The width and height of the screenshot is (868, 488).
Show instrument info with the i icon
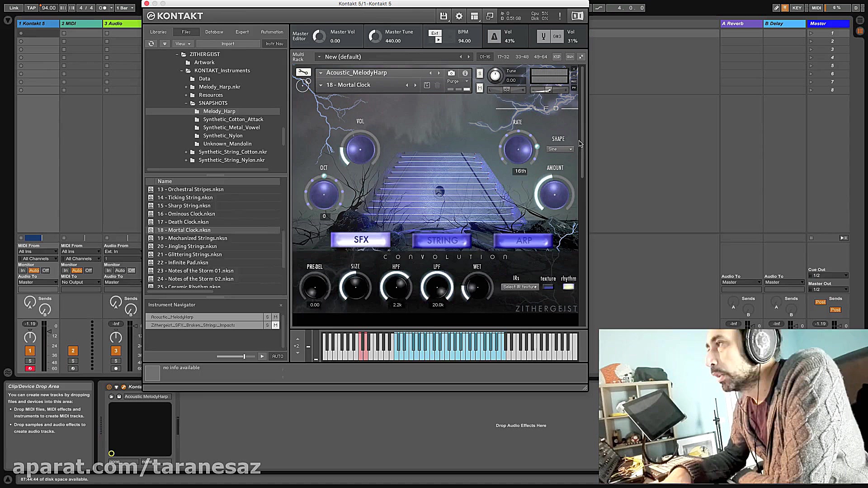click(x=465, y=73)
